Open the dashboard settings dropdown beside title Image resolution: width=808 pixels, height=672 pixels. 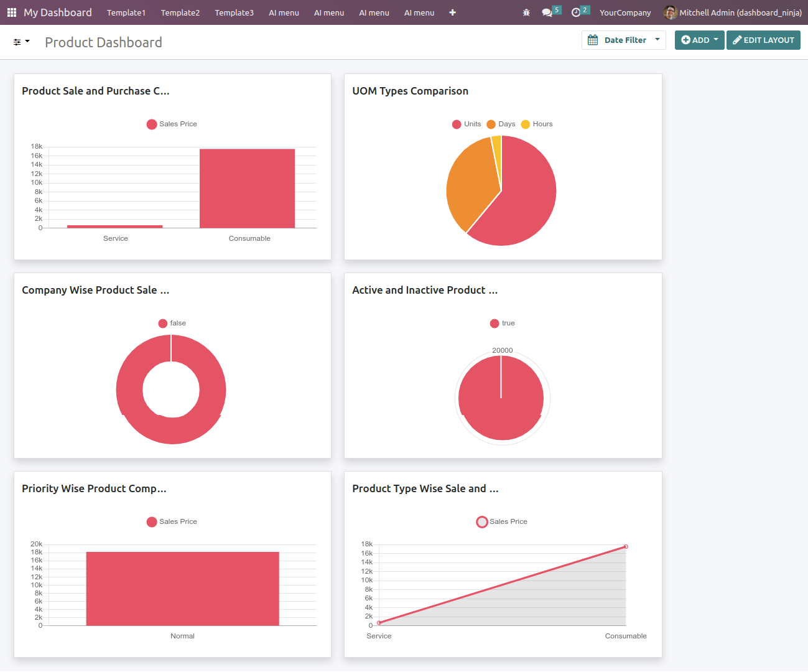[21, 42]
